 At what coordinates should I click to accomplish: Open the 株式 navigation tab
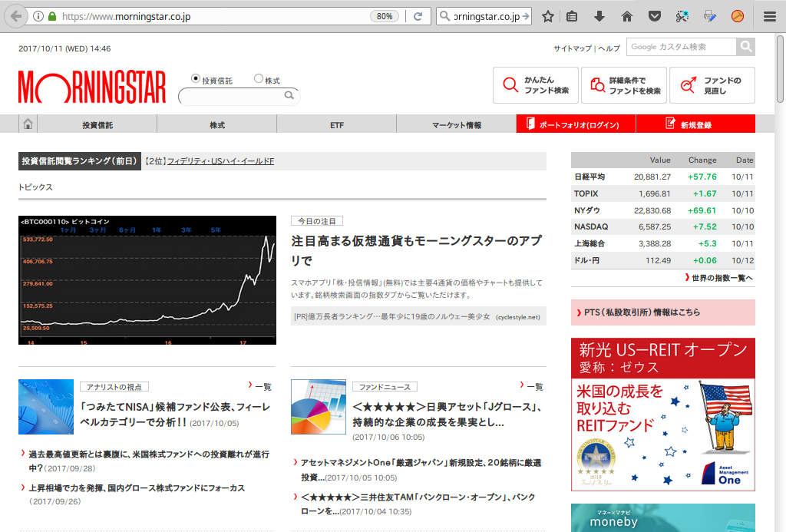click(x=217, y=124)
